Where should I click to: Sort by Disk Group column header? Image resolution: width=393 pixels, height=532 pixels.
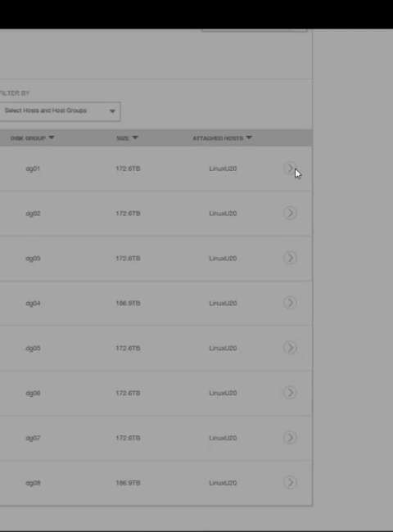coord(32,138)
